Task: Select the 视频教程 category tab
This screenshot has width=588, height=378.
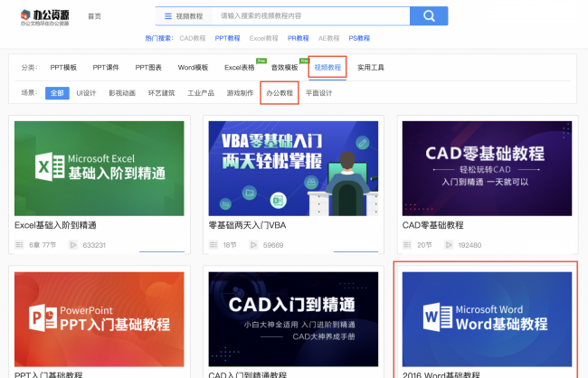Action: click(x=327, y=68)
